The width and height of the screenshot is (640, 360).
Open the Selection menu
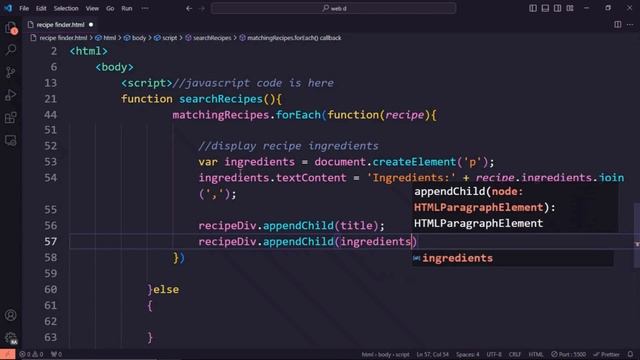[x=66, y=8]
